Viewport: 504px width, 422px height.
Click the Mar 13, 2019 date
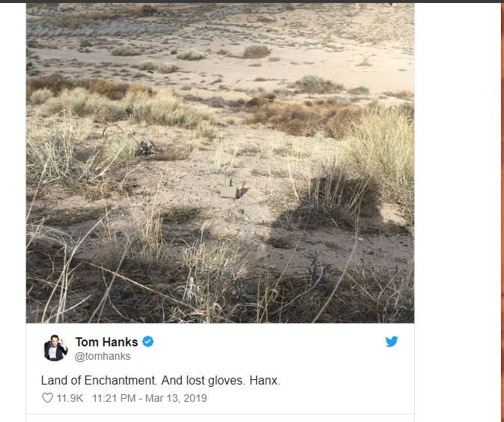[x=176, y=398]
